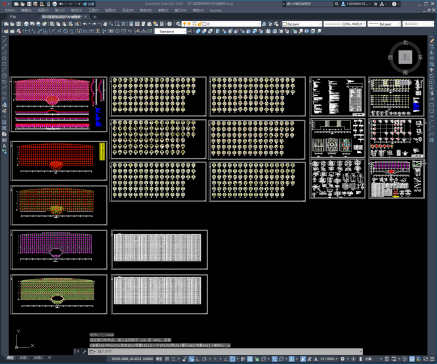This screenshot has height=364, width=437.
Task: Open the File menu
Action: [9, 10]
